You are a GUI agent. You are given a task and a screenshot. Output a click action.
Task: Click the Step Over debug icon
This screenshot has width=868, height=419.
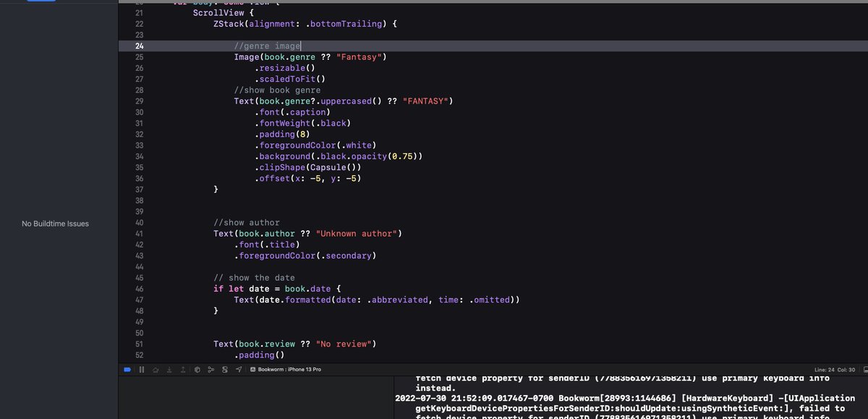[155, 370]
